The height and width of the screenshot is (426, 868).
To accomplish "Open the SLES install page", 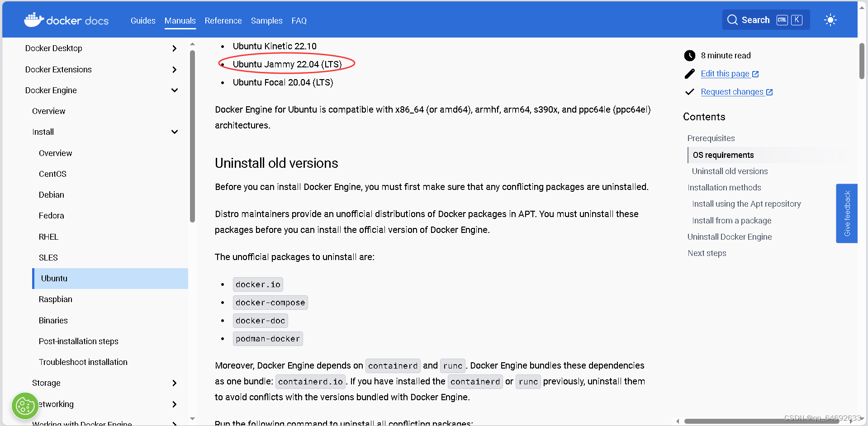I will click(48, 258).
